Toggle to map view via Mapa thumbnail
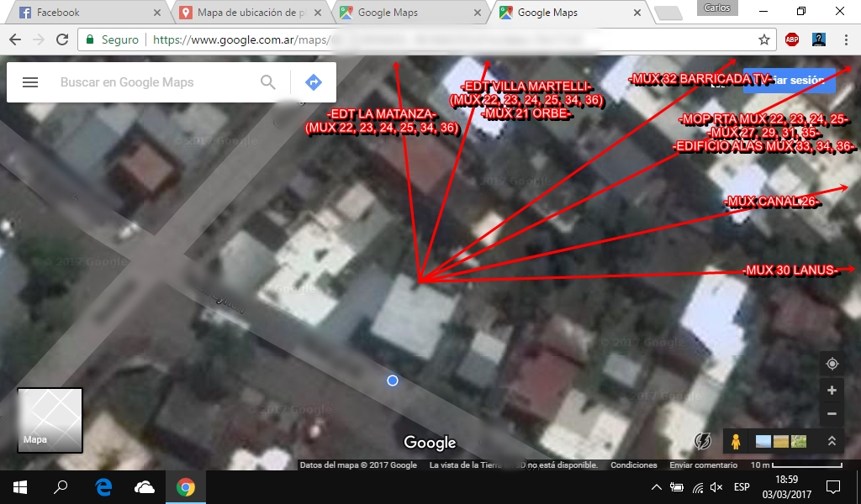 pyautogui.click(x=50, y=420)
